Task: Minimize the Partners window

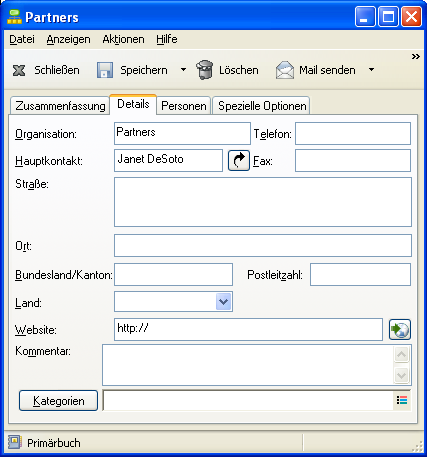Action: coord(365,17)
